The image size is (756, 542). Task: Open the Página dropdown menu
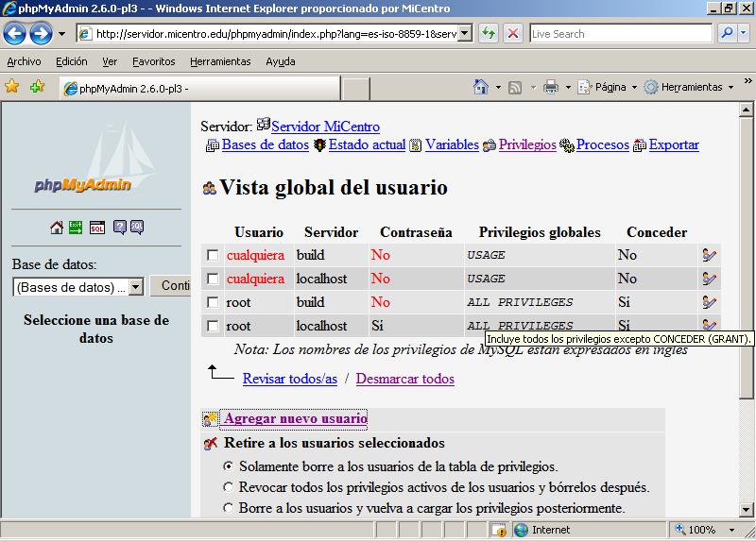tap(610, 87)
